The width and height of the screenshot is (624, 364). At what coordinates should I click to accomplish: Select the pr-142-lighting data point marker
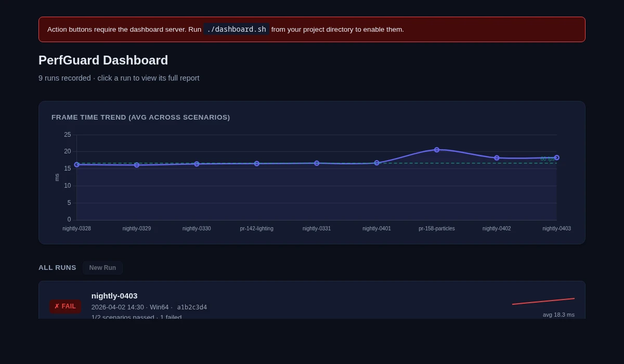point(256,163)
